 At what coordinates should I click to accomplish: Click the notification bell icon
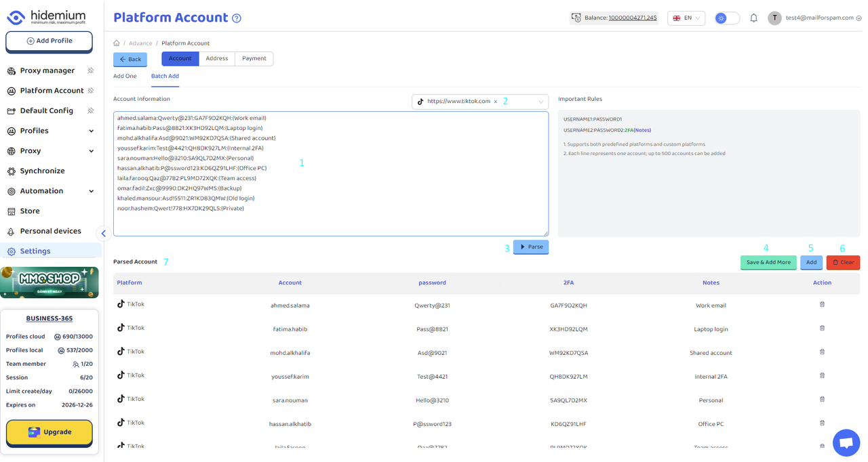point(753,18)
